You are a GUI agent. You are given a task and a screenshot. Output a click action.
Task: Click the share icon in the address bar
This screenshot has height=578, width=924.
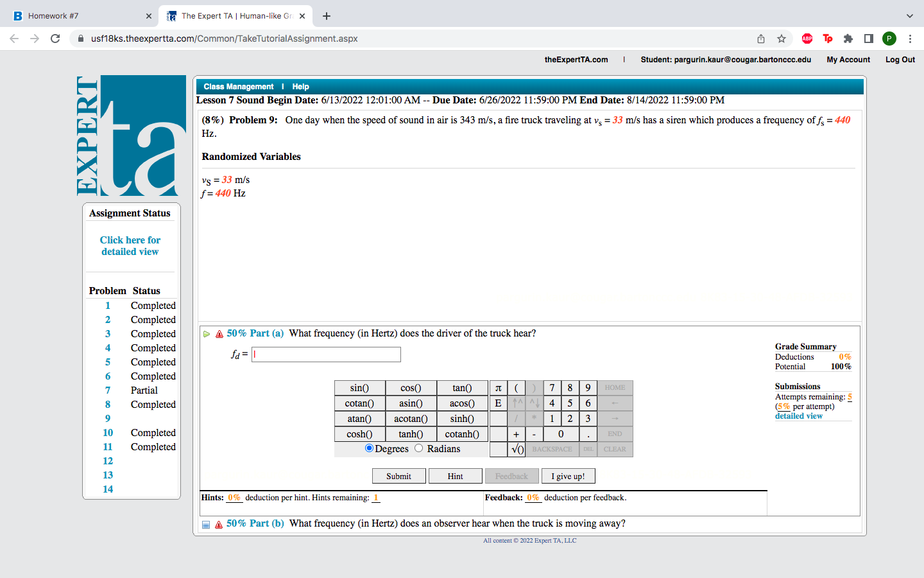(761, 39)
